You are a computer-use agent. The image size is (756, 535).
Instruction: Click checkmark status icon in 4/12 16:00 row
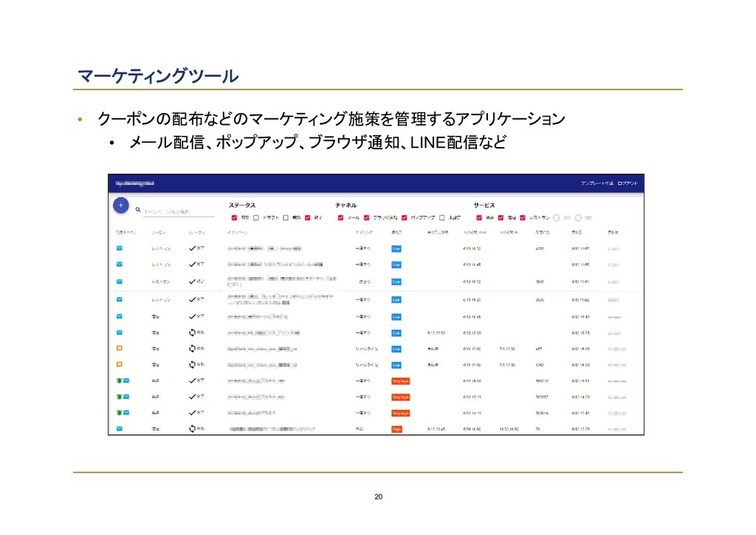click(x=192, y=381)
